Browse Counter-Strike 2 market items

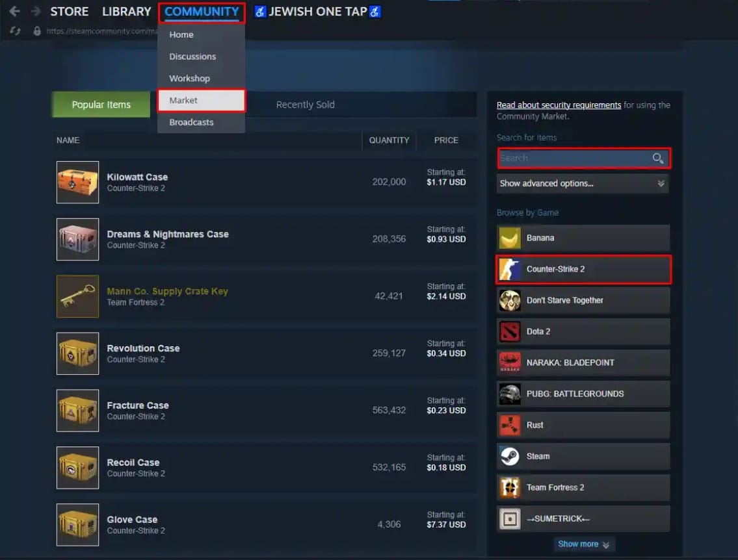pyautogui.click(x=583, y=270)
